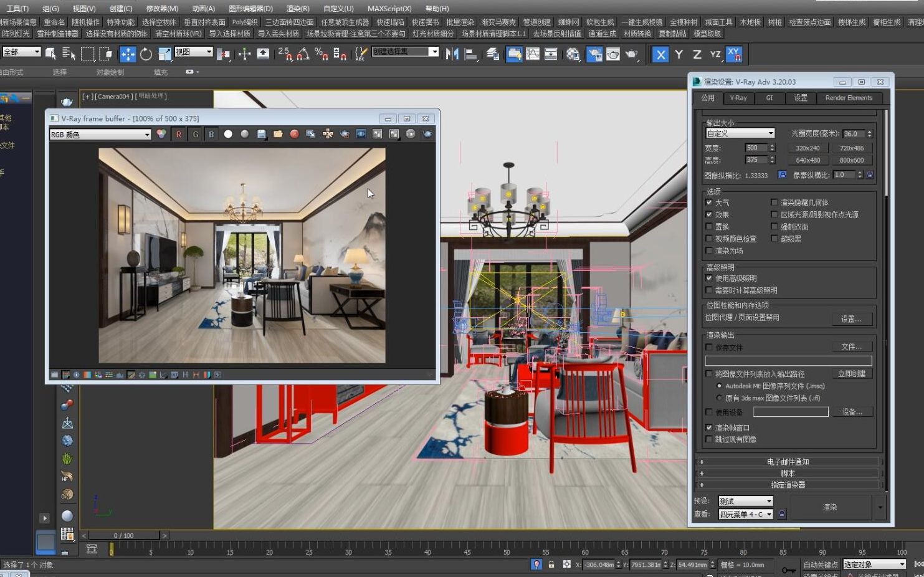Restrict to Z axis

click(x=697, y=54)
